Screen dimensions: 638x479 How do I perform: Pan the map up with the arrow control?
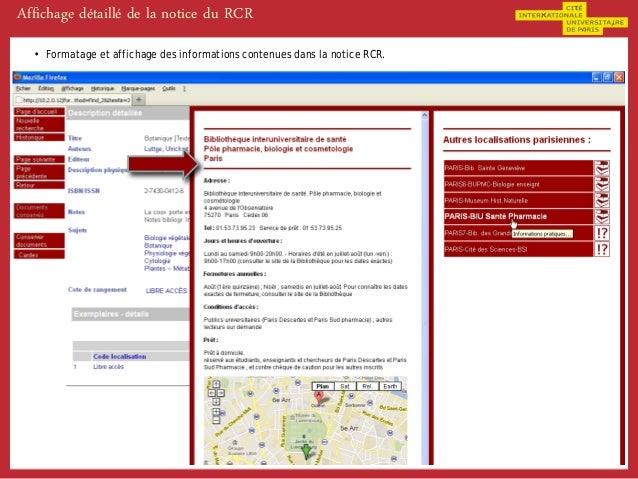[x=216, y=384]
